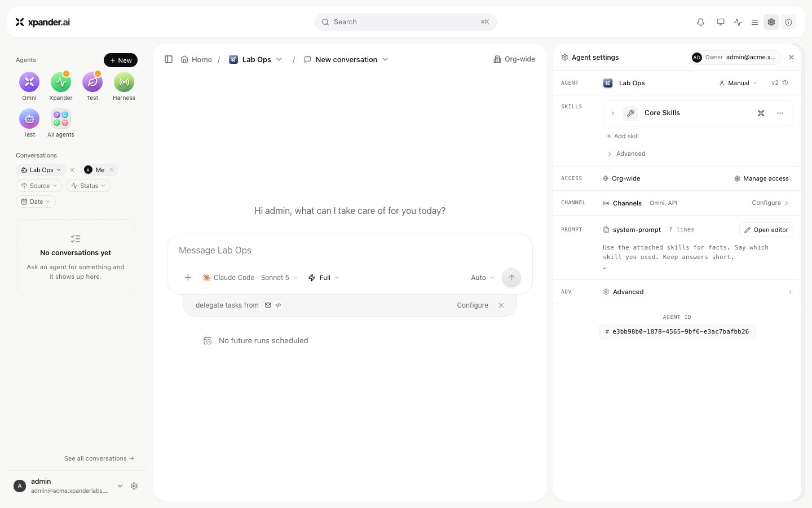Image resolution: width=812 pixels, height=508 pixels.
Task: Dismiss the delegate tasks banner
Action: tap(501, 305)
